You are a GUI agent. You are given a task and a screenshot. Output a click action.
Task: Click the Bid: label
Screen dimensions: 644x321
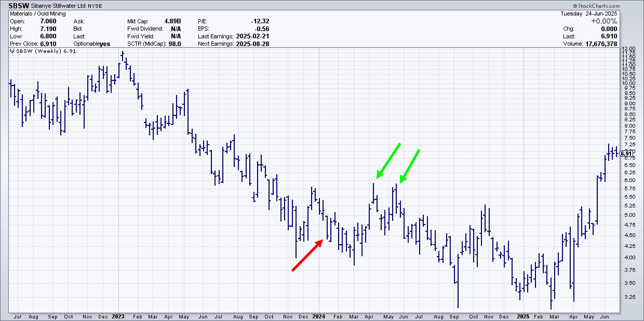tap(78, 29)
